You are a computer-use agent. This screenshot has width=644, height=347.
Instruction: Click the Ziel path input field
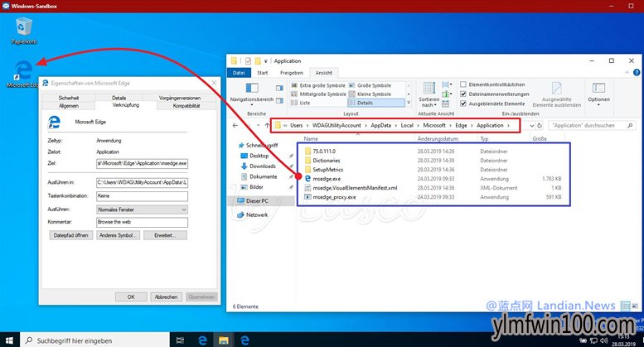coord(142,163)
